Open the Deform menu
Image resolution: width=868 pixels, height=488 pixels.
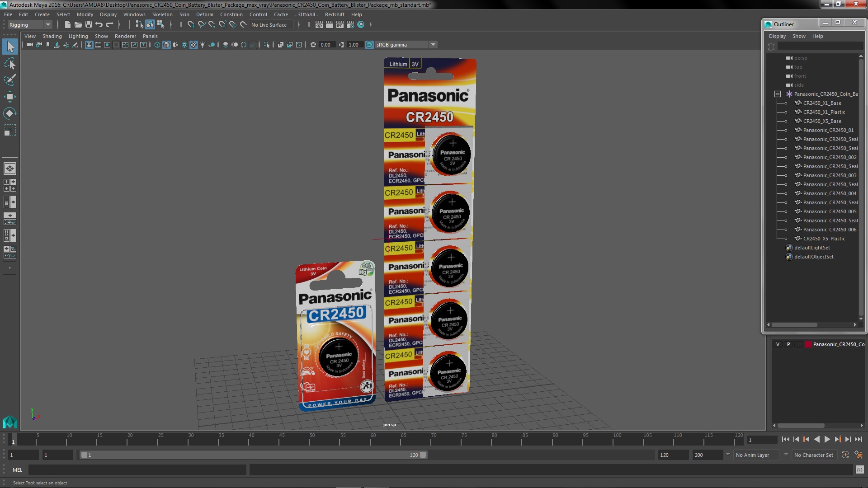click(205, 14)
